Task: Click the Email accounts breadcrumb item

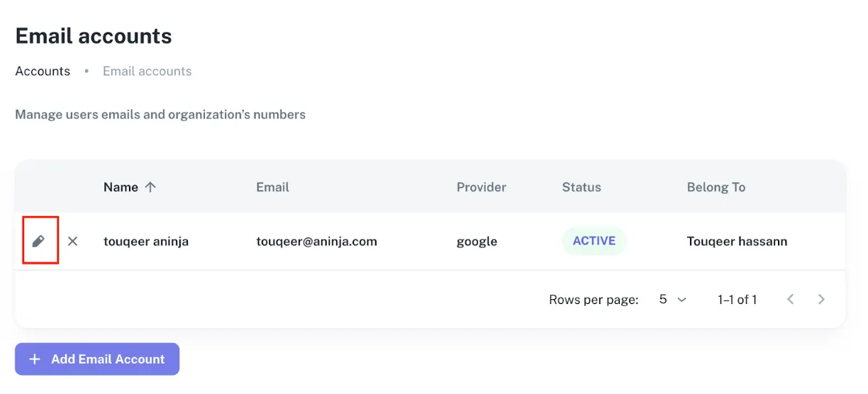Action: point(147,72)
